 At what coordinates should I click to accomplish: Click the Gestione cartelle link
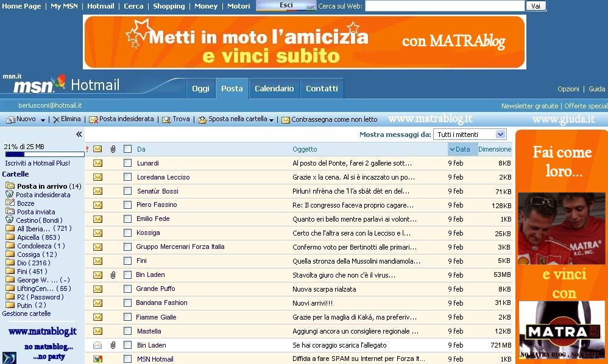[x=26, y=314]
